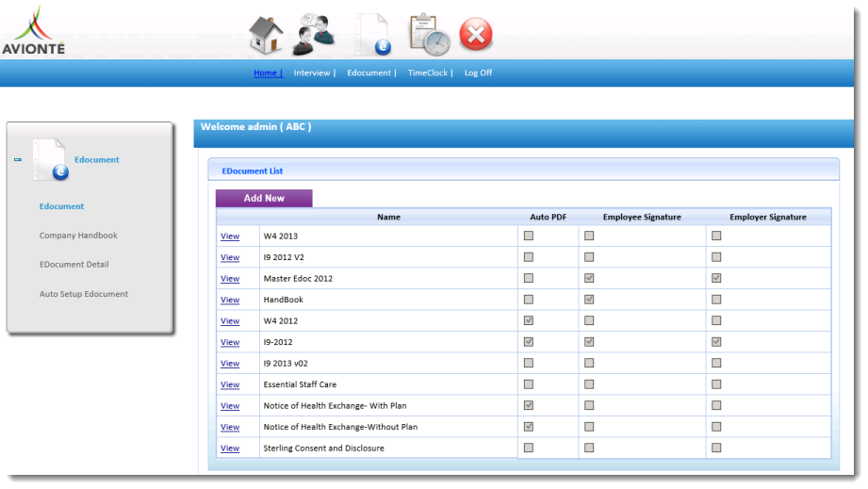Select Edocument in the sidebar list
This screenshot has width=868, height=489.
(61, 205)
